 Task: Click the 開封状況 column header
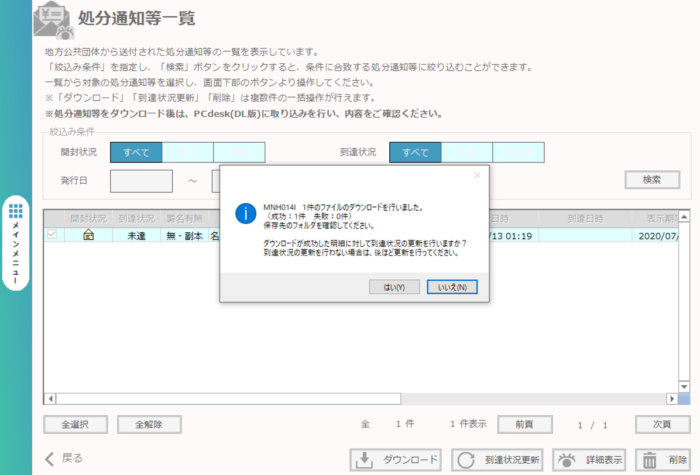(x=88, y=219)
